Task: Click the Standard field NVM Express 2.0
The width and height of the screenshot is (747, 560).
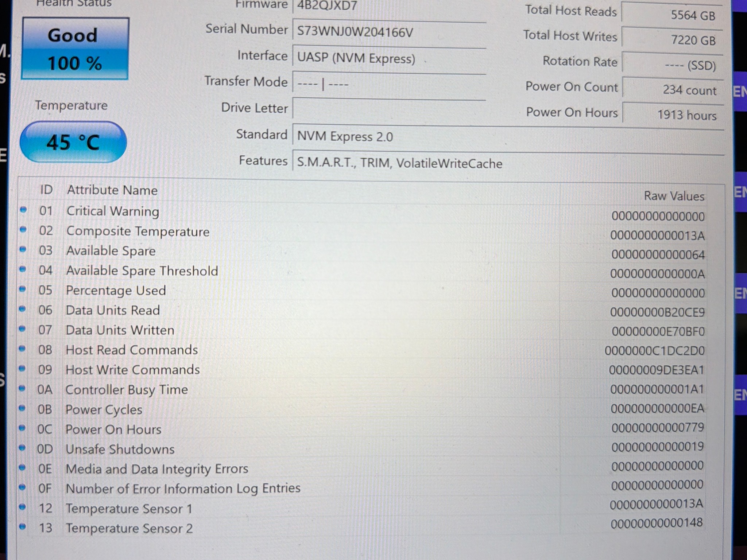Action: click(x=508, y=136)
